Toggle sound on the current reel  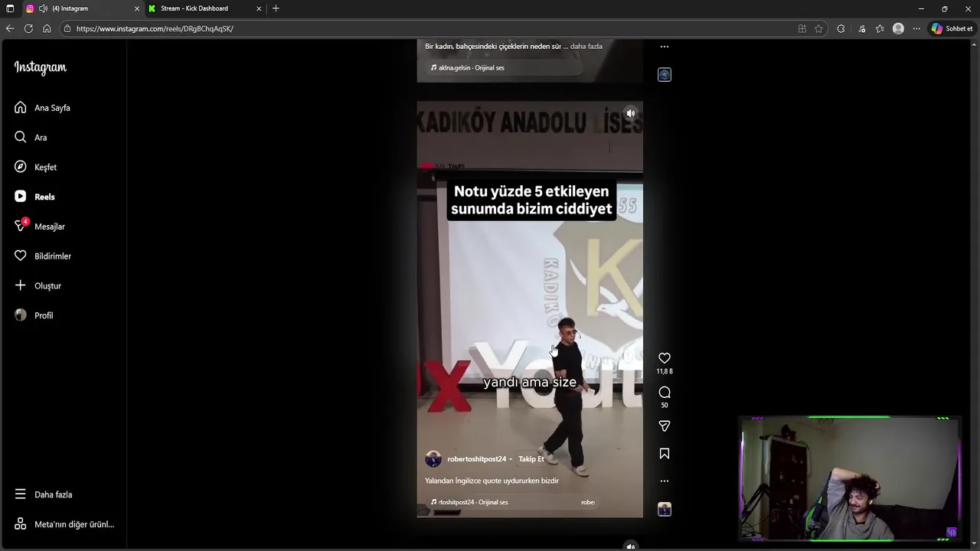631,113
